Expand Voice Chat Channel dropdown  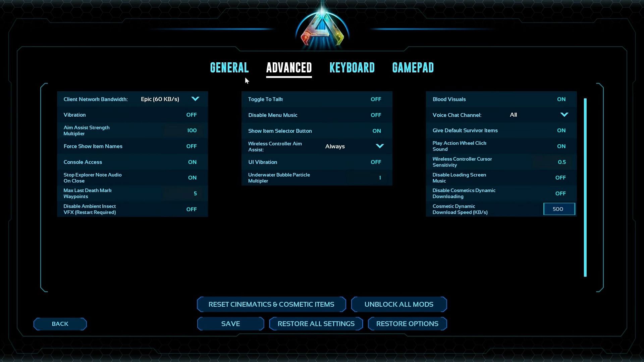coord(565,115)
